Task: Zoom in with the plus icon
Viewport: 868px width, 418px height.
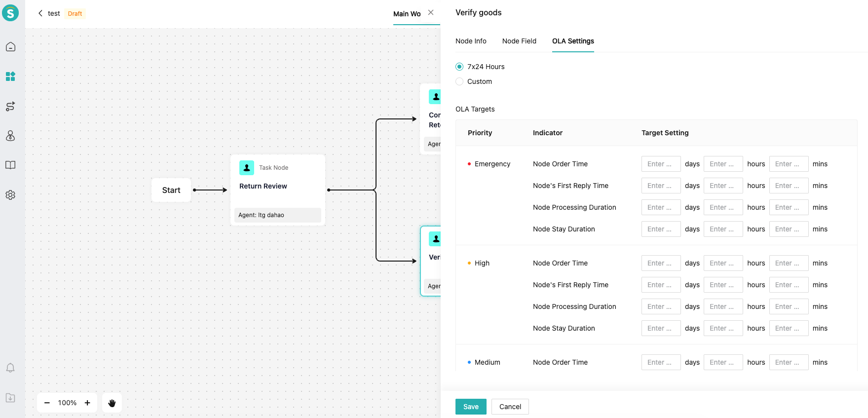Action: pos(87,403)
